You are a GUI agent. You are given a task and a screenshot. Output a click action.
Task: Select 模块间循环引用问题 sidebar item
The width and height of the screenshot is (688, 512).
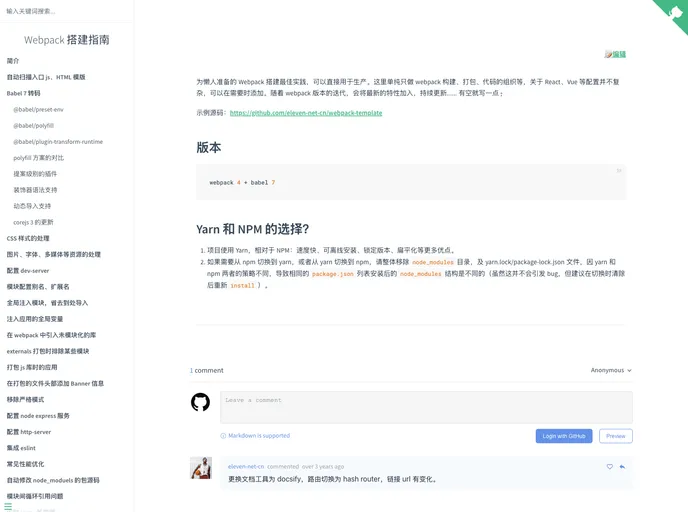[x=35, y=496]
